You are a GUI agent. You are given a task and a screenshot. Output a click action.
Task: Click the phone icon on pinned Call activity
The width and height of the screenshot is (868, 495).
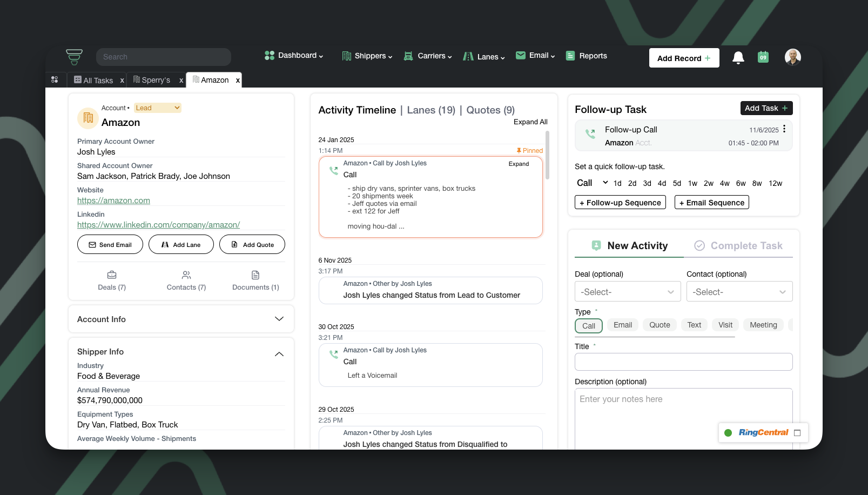(334, 170)
